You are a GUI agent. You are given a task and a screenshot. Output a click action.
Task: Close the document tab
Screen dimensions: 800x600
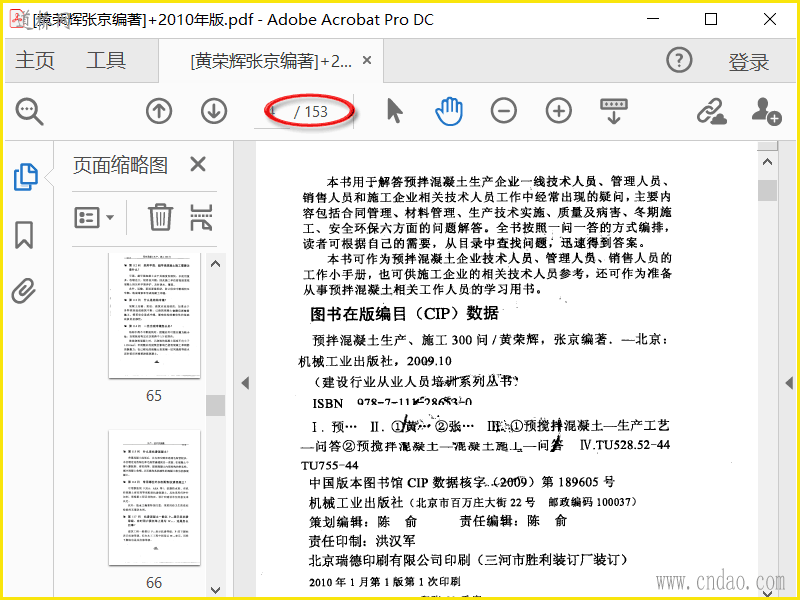pos(366,61)
